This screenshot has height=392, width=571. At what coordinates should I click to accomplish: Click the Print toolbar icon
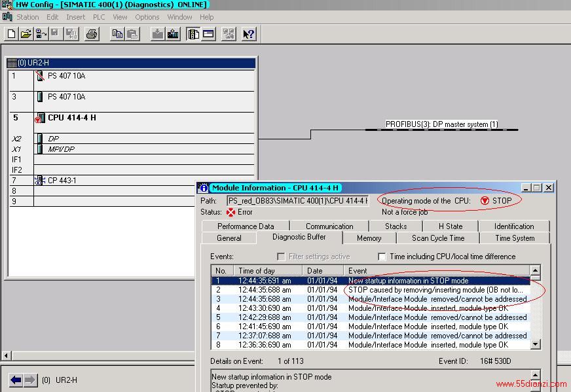[92, 34]
